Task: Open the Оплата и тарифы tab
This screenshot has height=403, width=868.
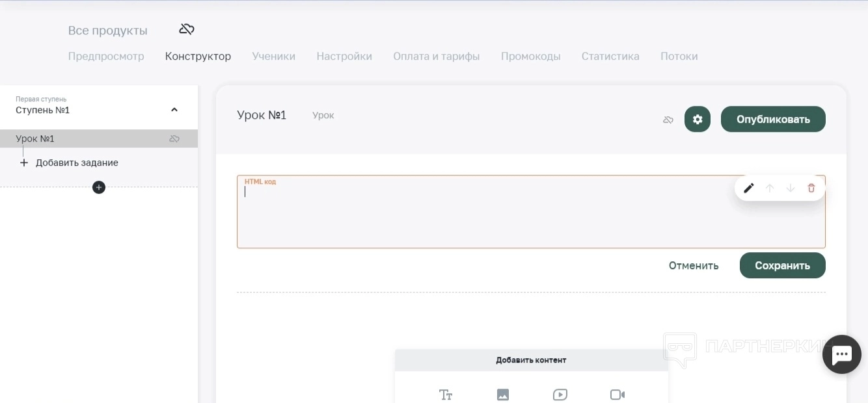Action: point(437,57)
